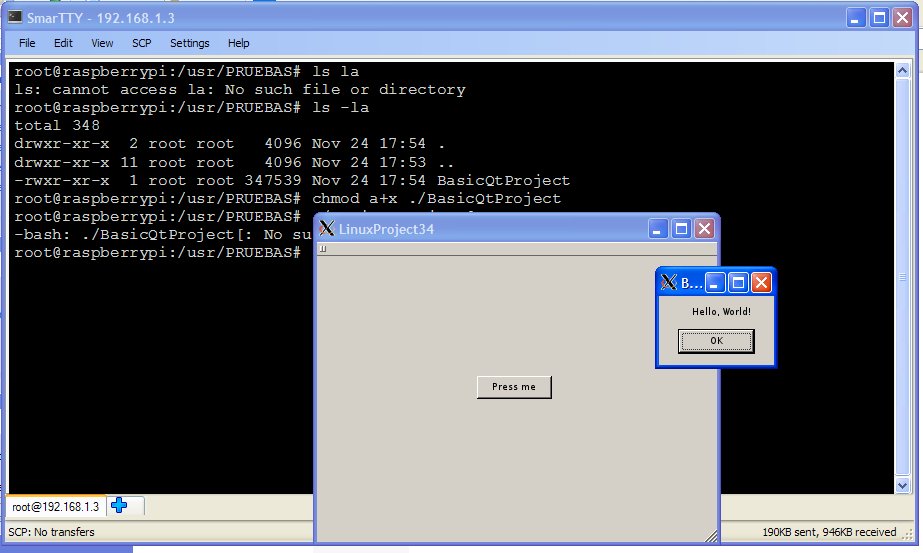Screen dimensions: 923x553
Task: Click the X11 icon in LinuxProject34 title bar
Action: (327, 229)
